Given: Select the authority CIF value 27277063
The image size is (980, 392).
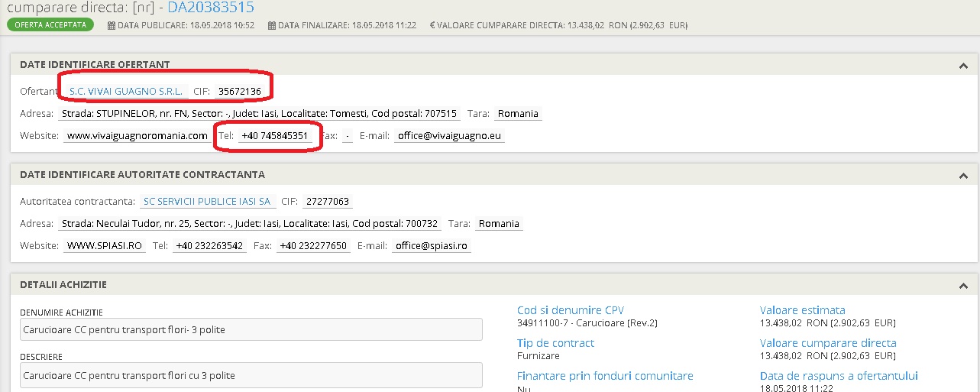Looking at the screenshot, I should pos(326,202).
